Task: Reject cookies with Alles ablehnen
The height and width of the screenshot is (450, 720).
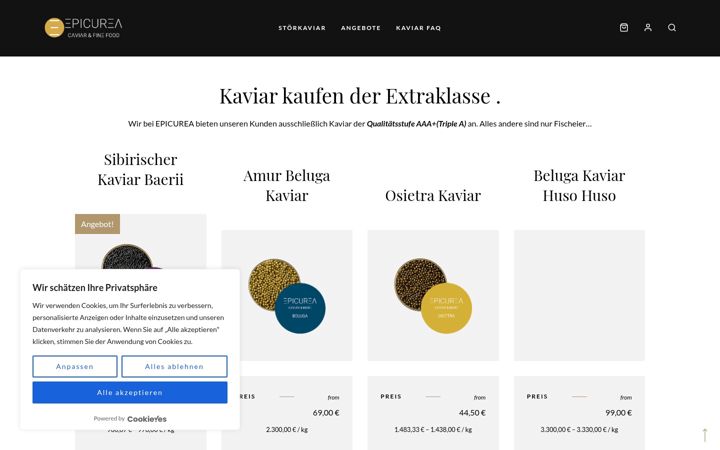Action: (x=174, y=366)
